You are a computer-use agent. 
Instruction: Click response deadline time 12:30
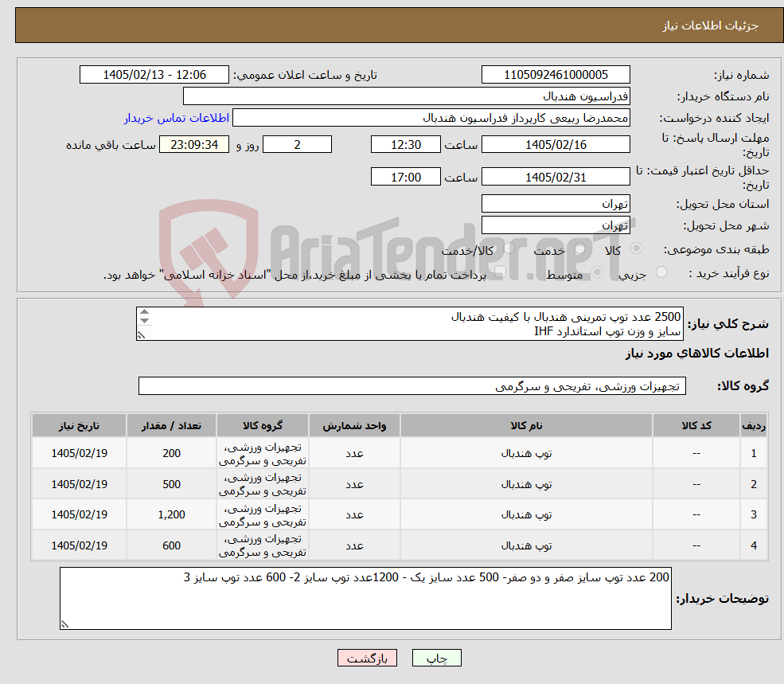click(x=405, y=145)
